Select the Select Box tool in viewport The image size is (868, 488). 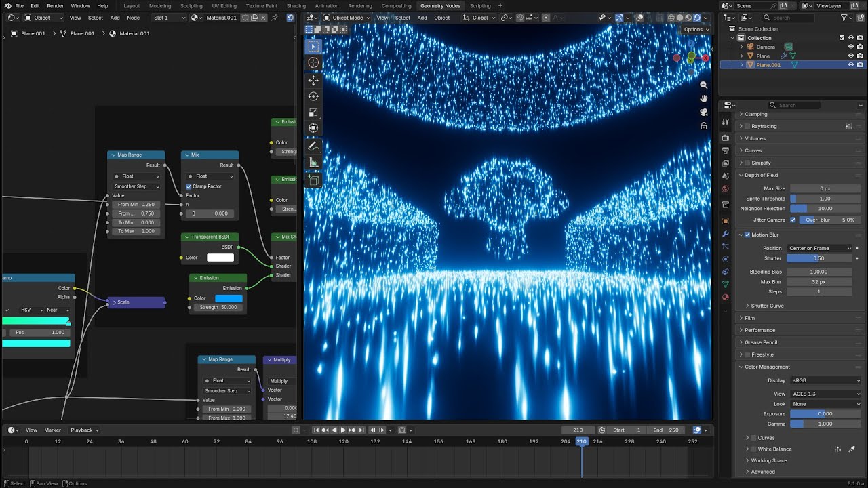pyautogui.click(x=313, y=47)
